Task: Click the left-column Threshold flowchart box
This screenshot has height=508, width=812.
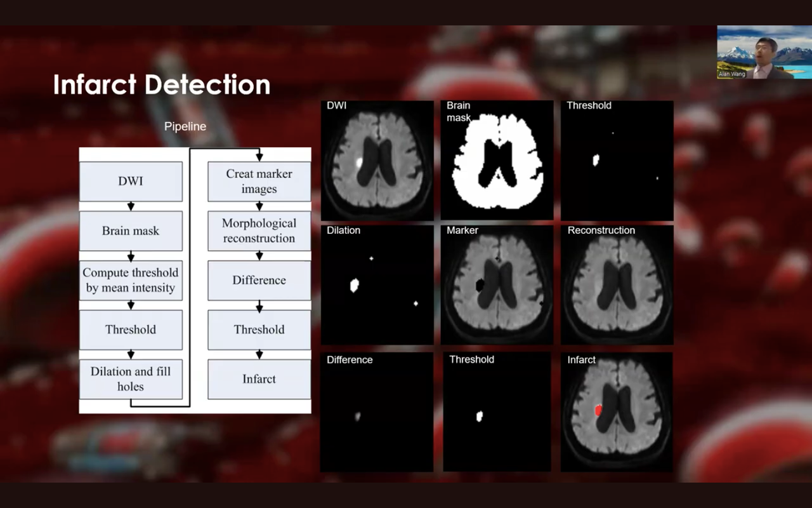Action: (x=131, y=330)
